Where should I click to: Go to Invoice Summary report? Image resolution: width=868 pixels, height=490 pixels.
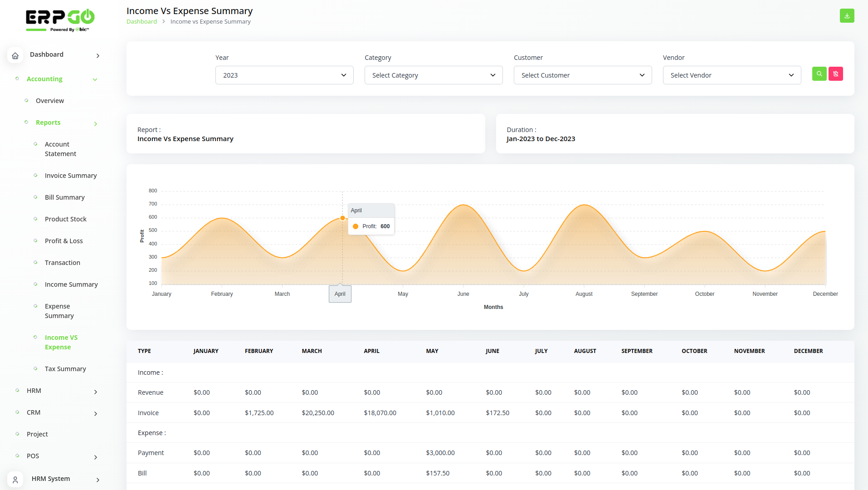(71, 176)
